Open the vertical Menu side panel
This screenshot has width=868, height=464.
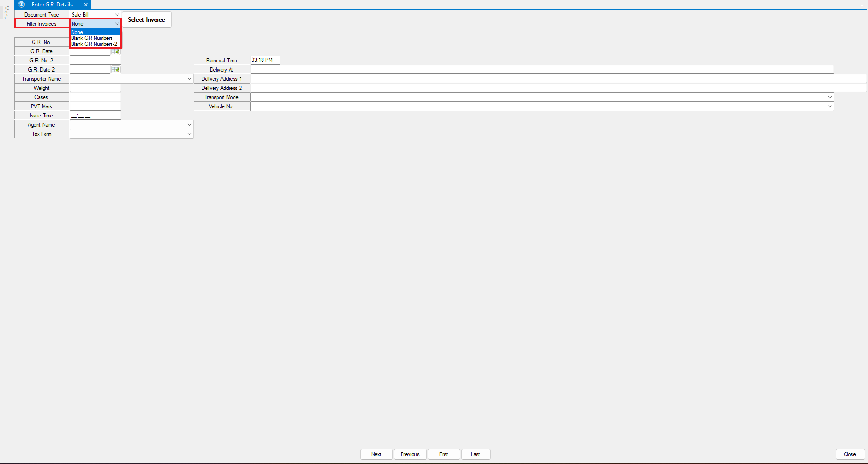(6, 12)
